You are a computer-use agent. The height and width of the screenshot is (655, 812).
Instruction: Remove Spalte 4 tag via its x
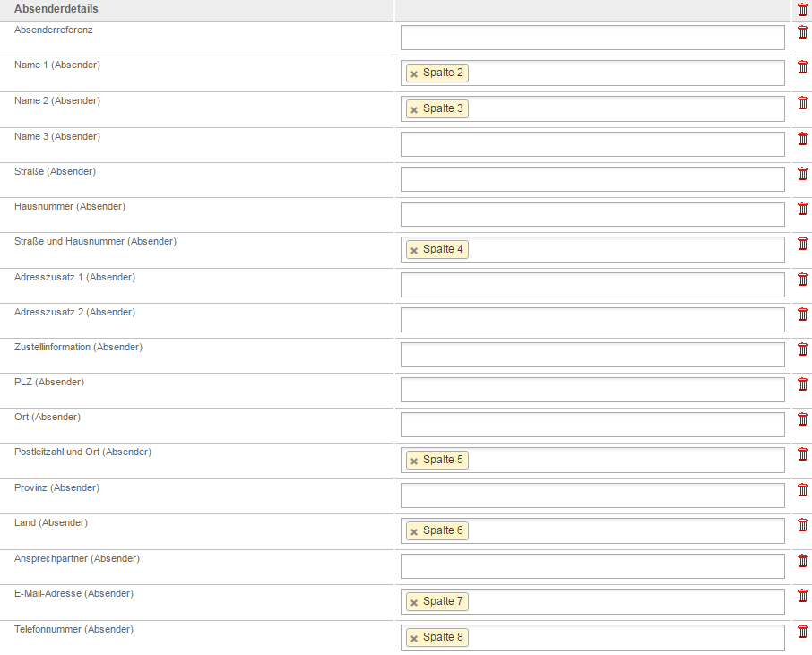[414, 251]
